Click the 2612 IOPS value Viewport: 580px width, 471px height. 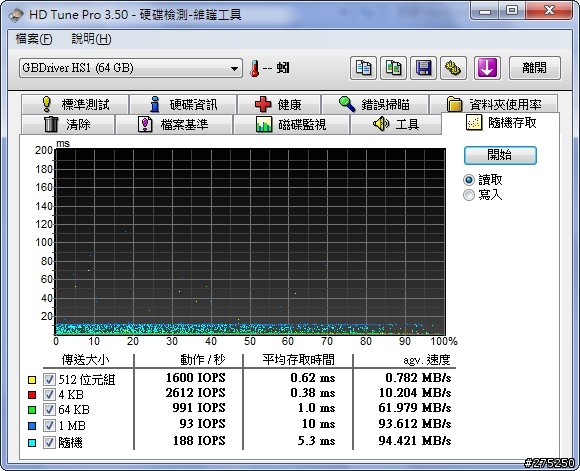[x=195, y=393]
